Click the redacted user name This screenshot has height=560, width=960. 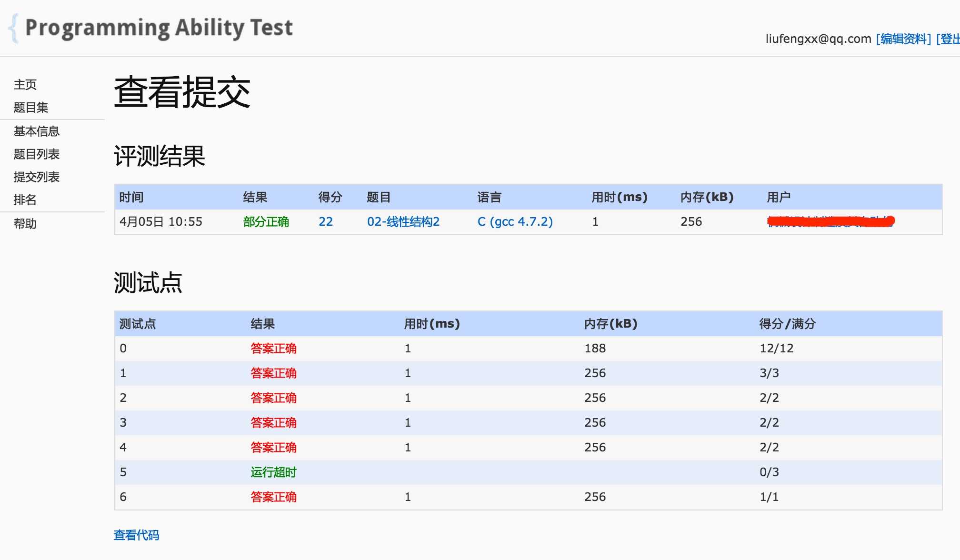pyautogui.click(x=831, y=221)
